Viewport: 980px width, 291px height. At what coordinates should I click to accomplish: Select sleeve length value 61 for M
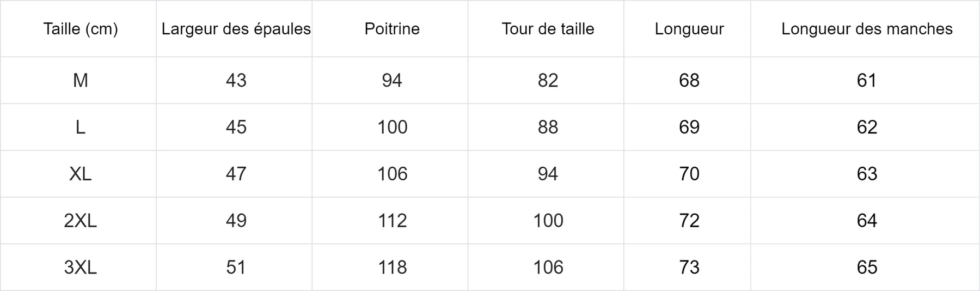click(867, 81)
